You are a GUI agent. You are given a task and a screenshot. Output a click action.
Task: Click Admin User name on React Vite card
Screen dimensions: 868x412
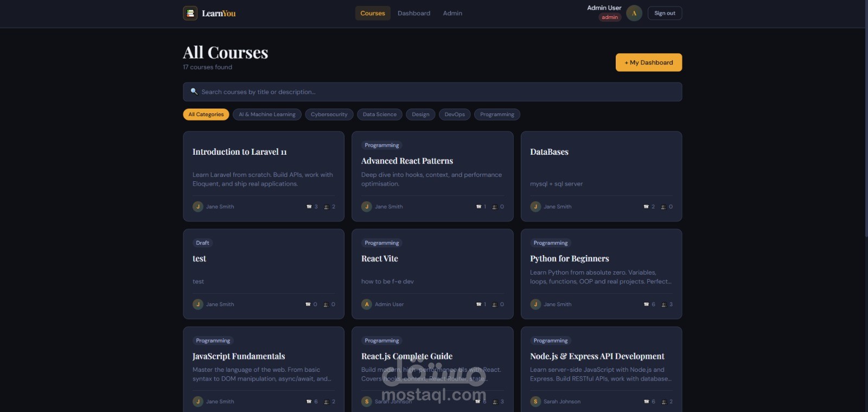(389, 305)
